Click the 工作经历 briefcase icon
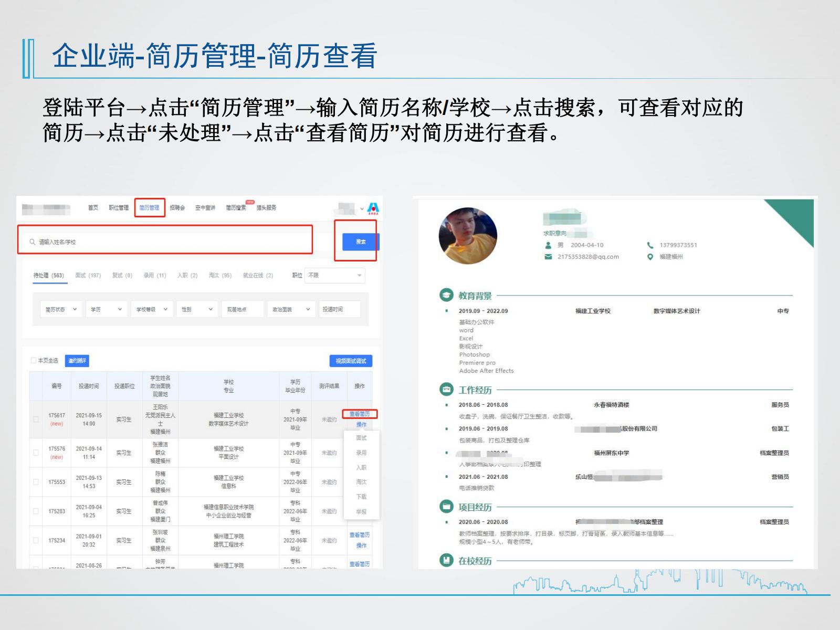840x630 pixels. click(x=446, y=390)
